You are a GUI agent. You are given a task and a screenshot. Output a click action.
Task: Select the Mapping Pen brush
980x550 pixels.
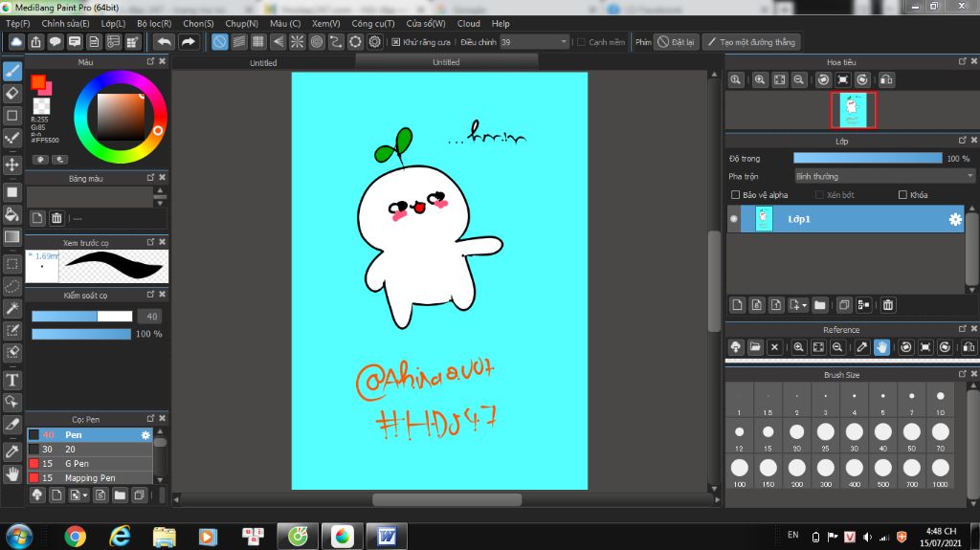pyautogui.click(x=90, y=478)
